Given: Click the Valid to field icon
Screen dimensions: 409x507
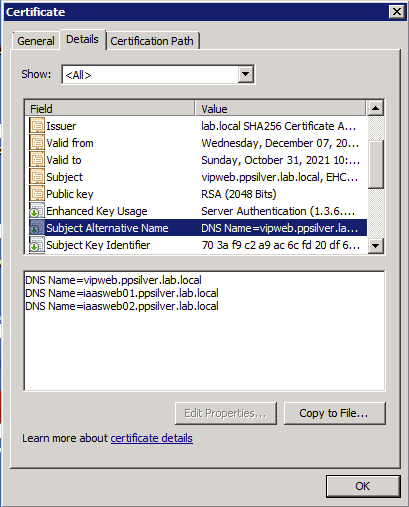Looking at the screenshot, I should [x=37, y=160].
